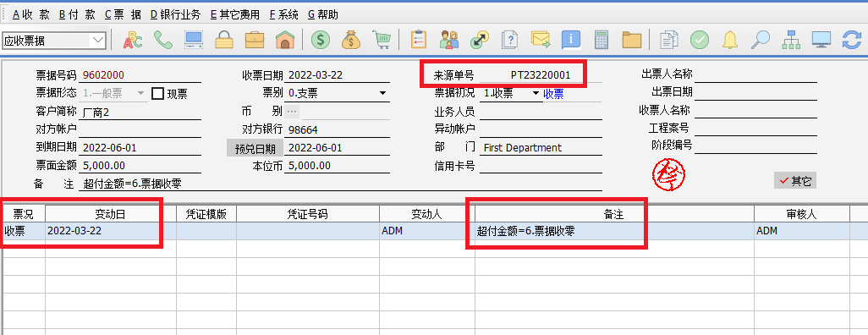The image size is (868, 335).
Task: Click the calculator icon in toolbar
Action: click(x=602, y=40)
